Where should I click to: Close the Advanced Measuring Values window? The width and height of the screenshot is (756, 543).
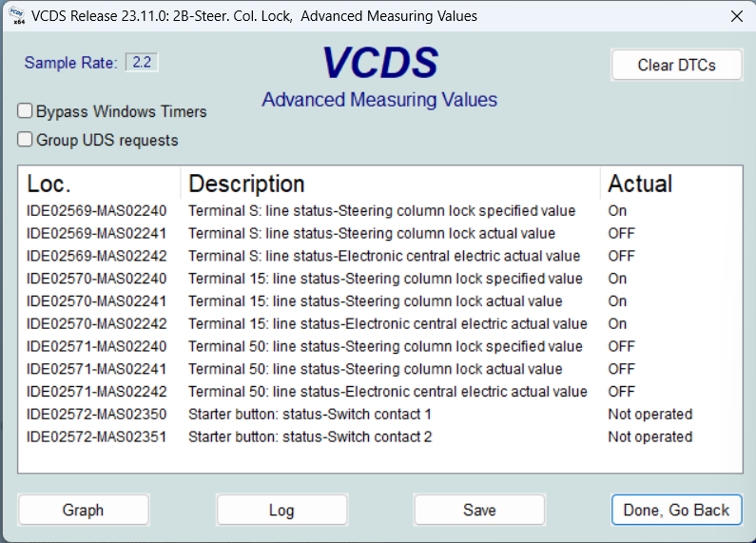(737, 16)
